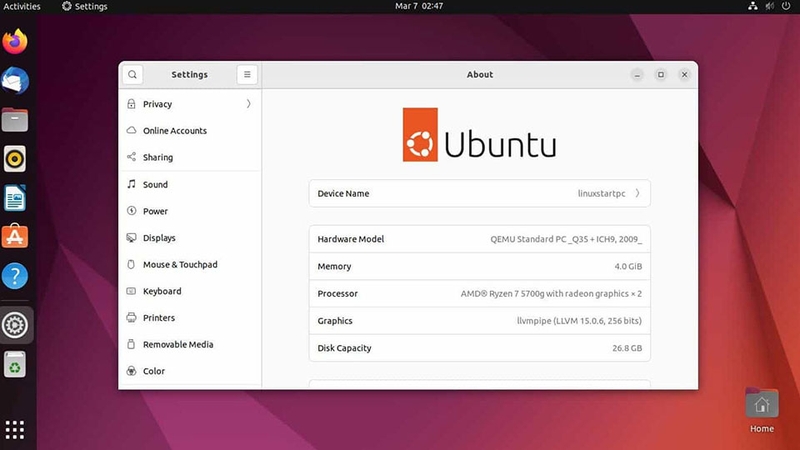Switch to Sound settings panel
This screenshot has width=800, height=450.
190,184
